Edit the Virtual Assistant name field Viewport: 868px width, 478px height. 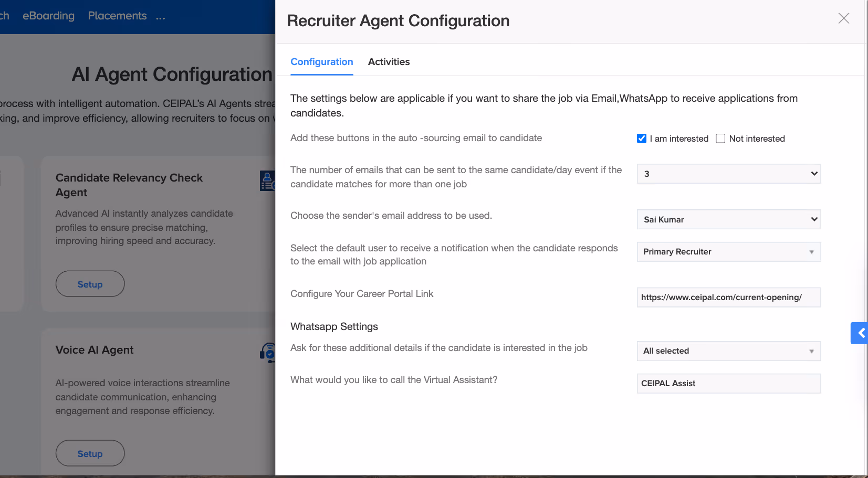coord(728,384)
